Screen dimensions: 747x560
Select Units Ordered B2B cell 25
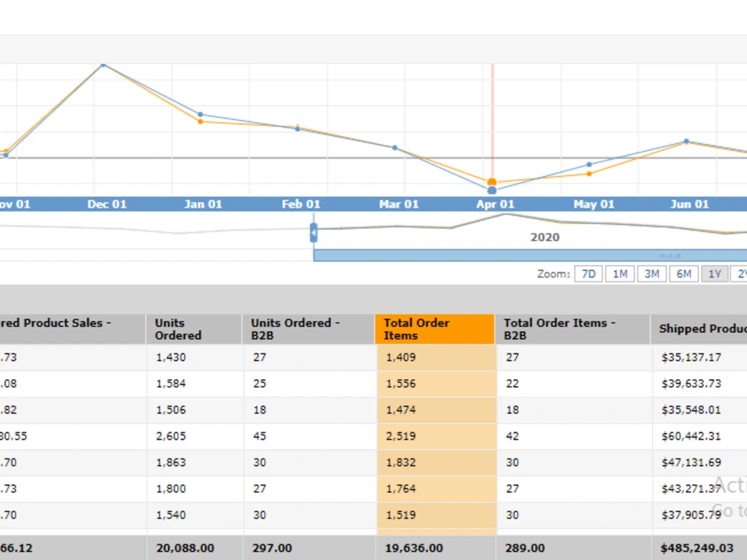(x=310, y=383)
